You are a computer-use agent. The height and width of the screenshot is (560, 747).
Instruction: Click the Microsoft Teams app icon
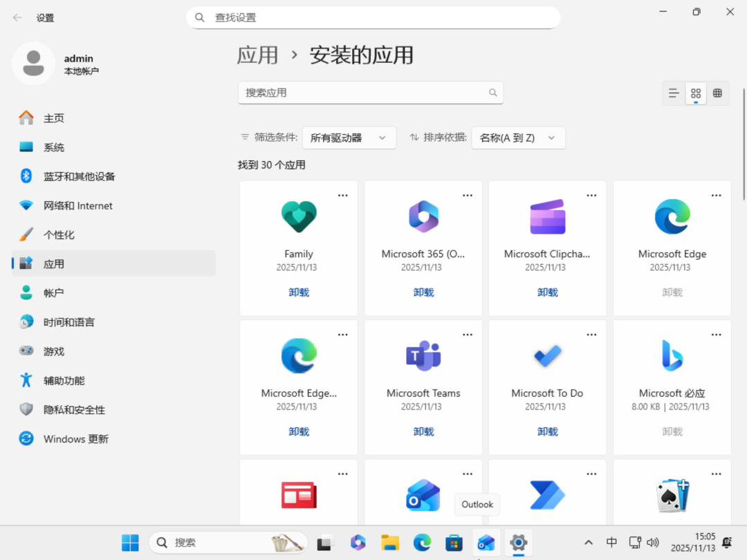click(423, 356)
